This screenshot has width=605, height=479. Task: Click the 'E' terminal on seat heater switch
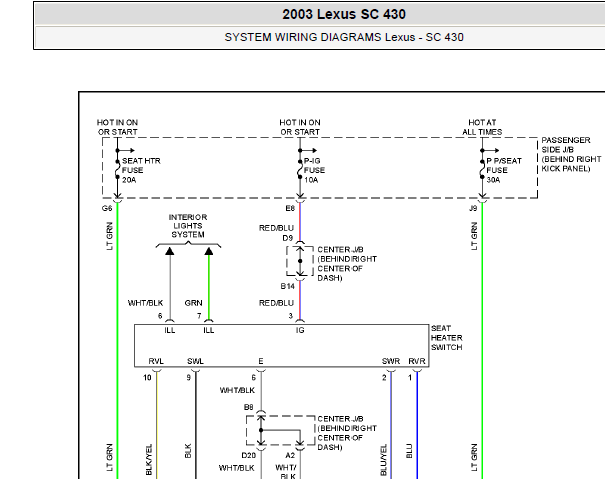tap(261, 361)
